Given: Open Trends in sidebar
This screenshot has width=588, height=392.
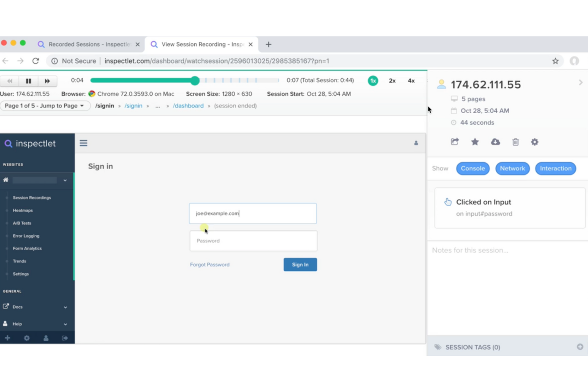Looking at the screenshot, I should pyautogui.click(x=19, y=261).
